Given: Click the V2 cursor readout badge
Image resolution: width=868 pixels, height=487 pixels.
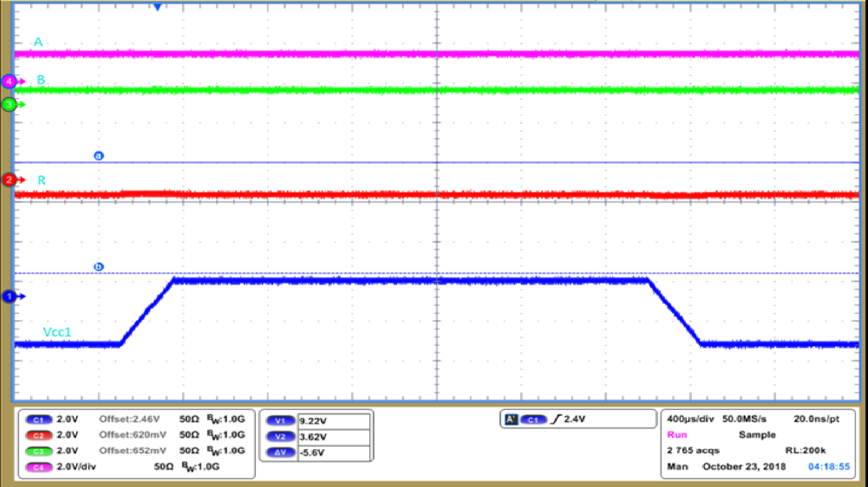Looking at the screenshot, I should point(280,437).
